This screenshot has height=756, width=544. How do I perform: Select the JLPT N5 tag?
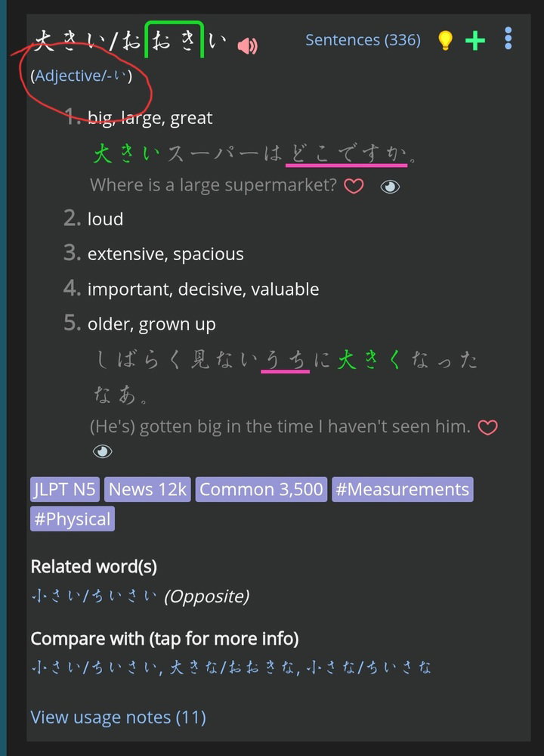click(64, 489)
